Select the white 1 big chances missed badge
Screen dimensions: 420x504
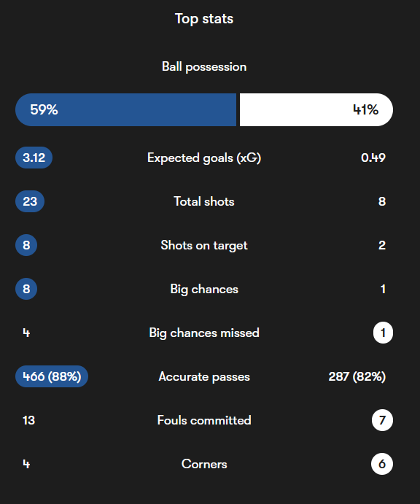383,333
